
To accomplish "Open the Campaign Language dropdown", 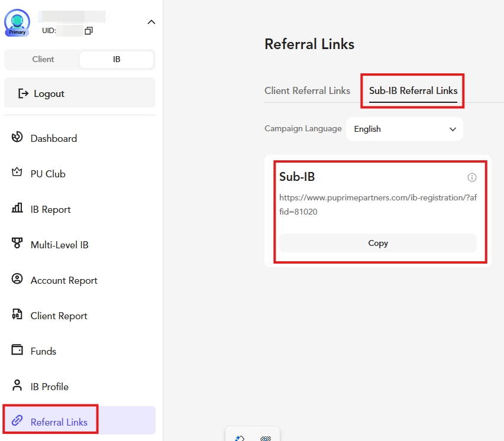I will tap(405, 129).
